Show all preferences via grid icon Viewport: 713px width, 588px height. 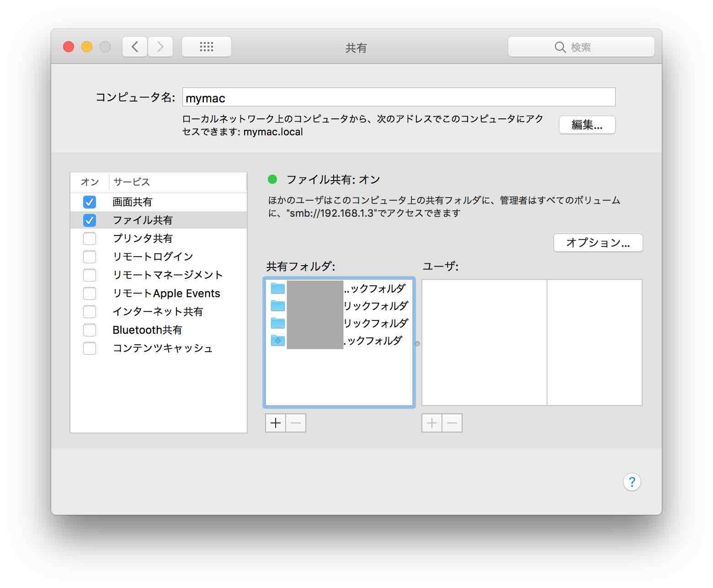point(207,47)
